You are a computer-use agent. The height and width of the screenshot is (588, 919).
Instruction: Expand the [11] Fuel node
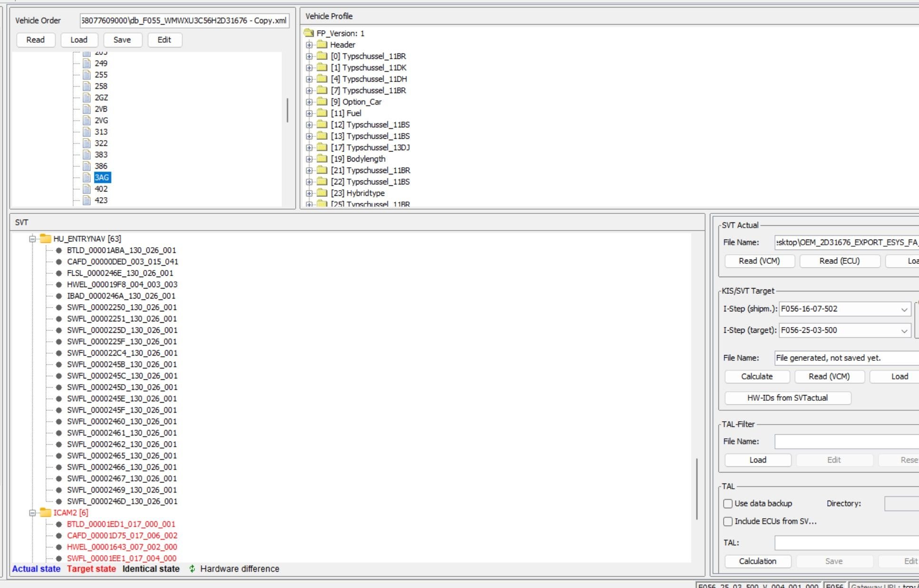(x=310, y=113)
